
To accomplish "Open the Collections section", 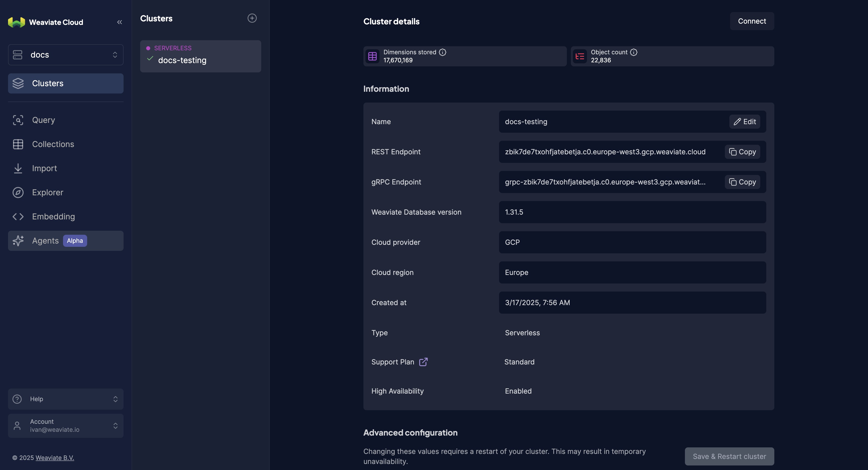I will (x=66, y=144).
